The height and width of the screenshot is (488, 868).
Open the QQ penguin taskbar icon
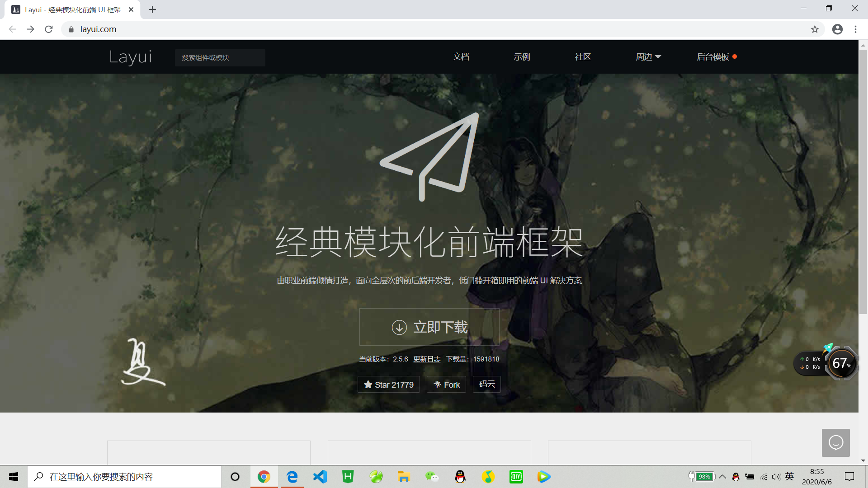click(460, 477)
